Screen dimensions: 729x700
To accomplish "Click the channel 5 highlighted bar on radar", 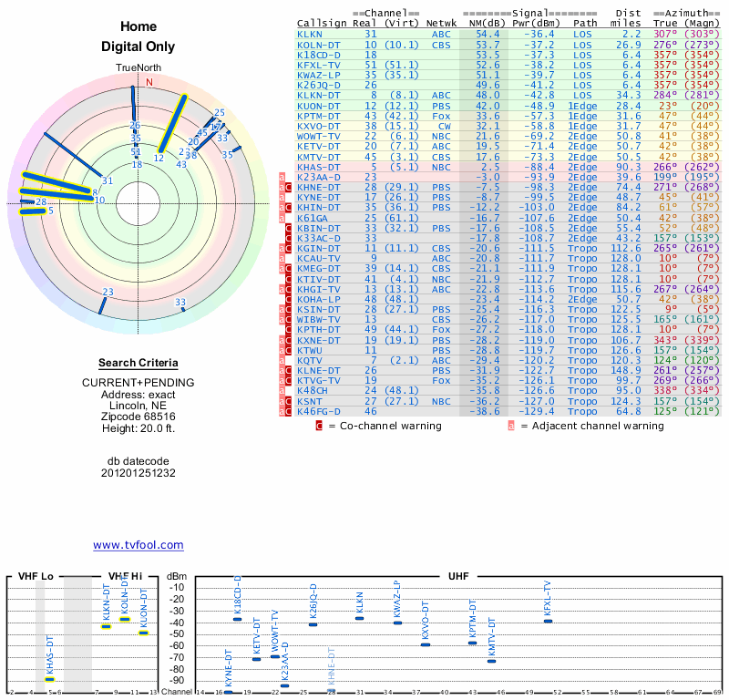I will coord(33,212).
